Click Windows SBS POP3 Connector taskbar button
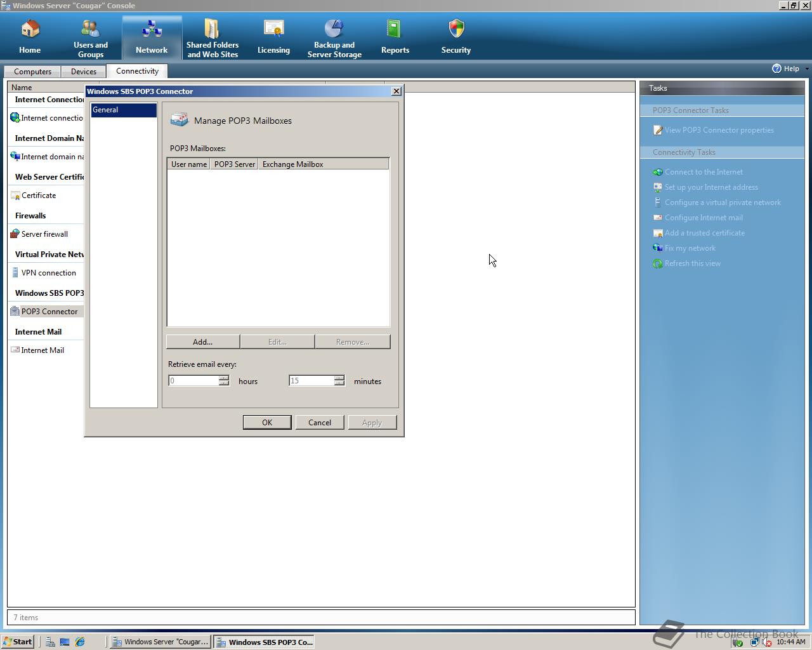The image size is (812, 650). click(265, 642)
